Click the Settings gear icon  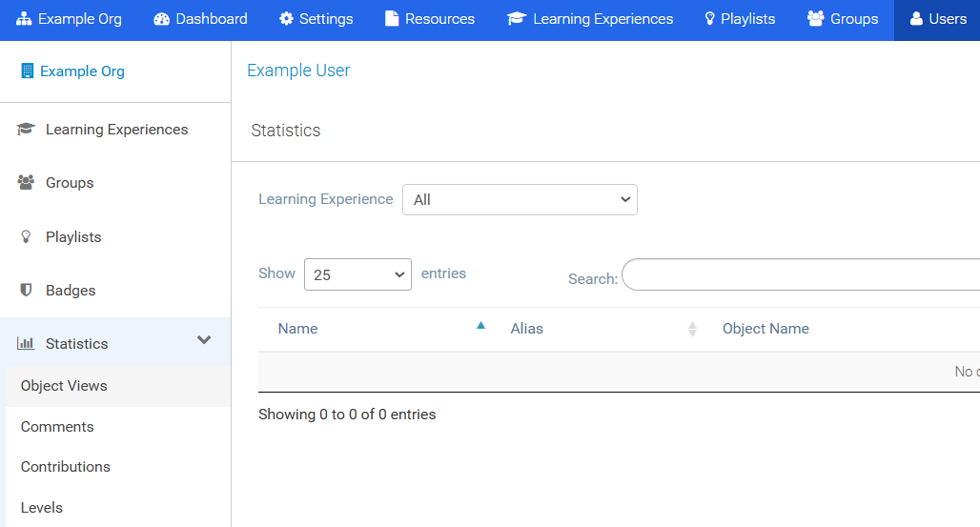pos(286,19)
